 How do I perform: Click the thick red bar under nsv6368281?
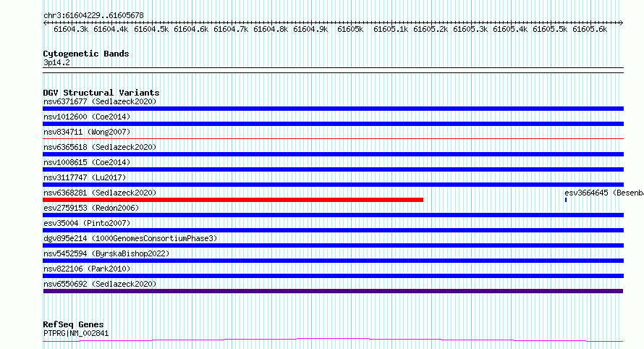[x=233, y=200]
